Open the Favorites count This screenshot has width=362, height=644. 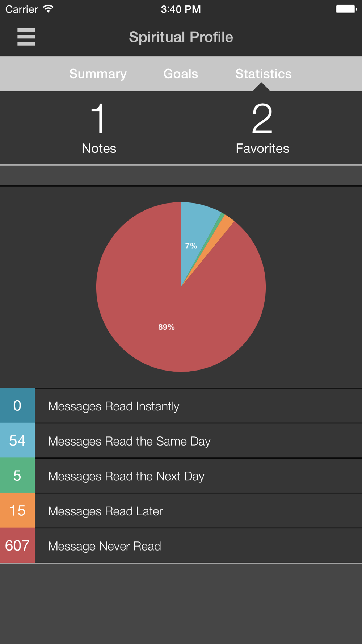point(262,128)
